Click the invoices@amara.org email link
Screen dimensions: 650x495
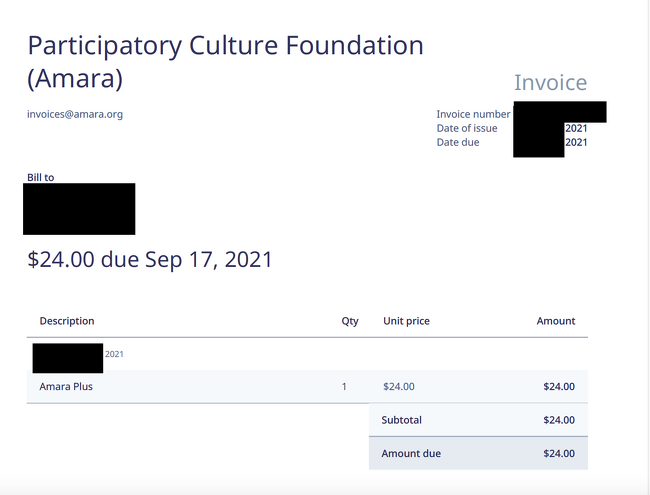[x=75, y=114]
